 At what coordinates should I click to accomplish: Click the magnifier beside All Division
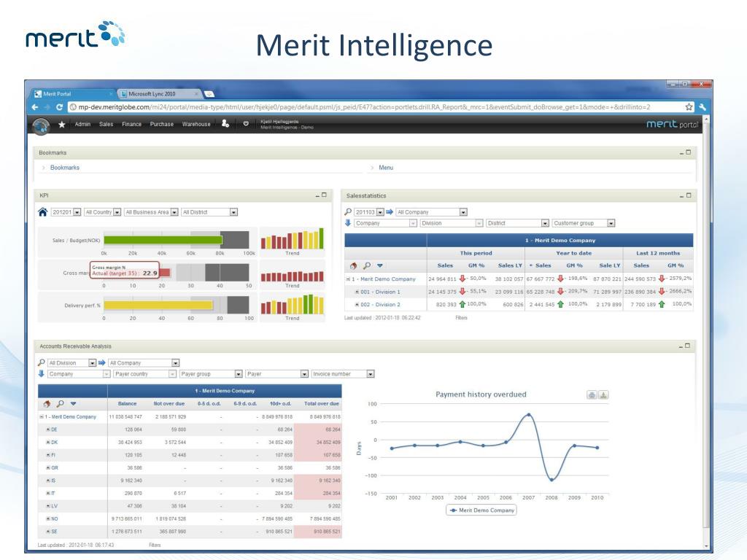coord(42,363)
